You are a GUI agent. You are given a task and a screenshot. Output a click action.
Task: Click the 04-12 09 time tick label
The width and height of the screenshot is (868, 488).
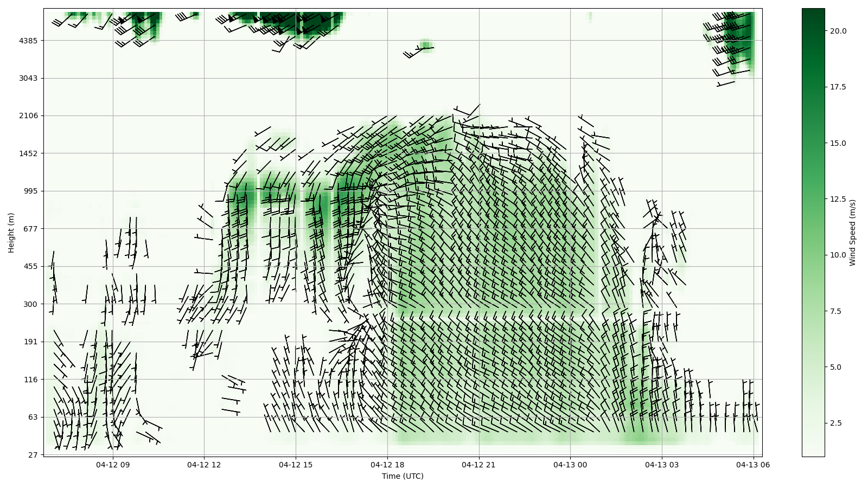click(x=113, y=465)
